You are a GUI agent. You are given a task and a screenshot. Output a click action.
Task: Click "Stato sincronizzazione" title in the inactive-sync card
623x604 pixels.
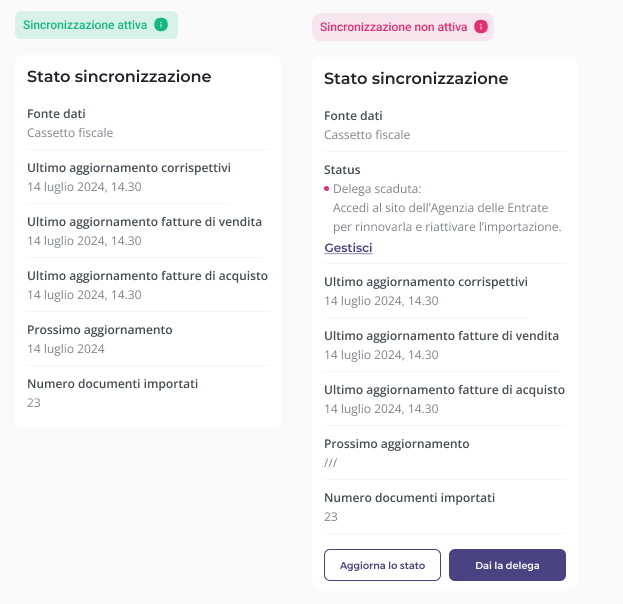[416, 78]
